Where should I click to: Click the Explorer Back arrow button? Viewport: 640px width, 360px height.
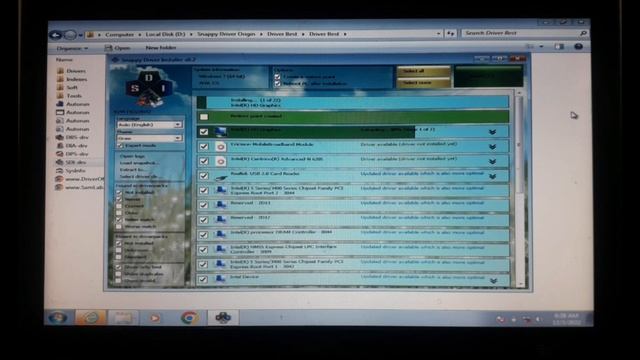56,35
